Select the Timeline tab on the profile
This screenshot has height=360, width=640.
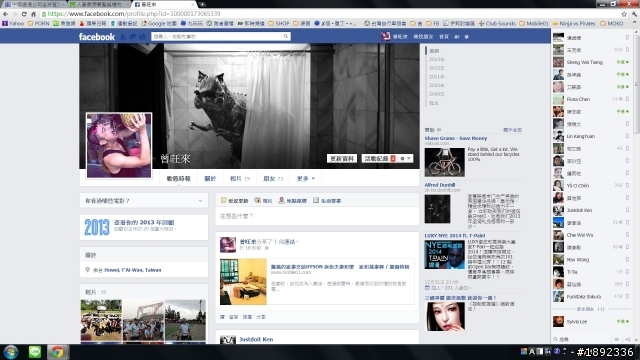click(178, 179)
